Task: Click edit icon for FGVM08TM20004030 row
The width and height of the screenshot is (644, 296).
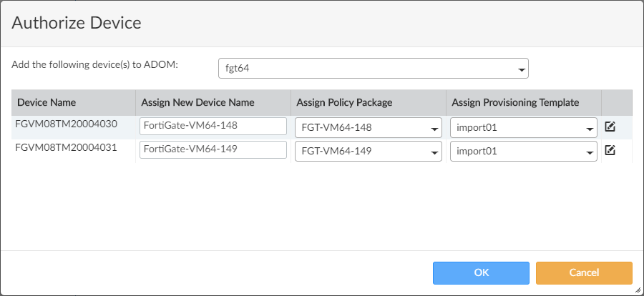Action: 610,127
